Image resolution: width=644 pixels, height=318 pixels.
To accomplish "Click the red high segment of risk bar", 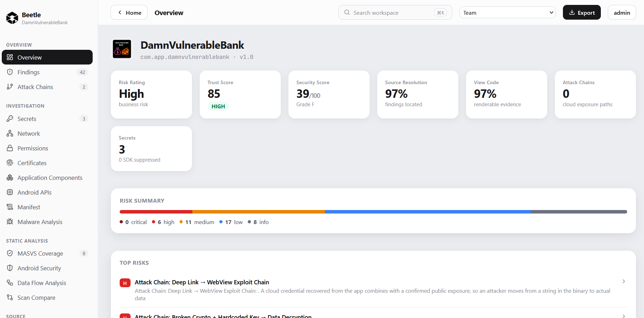I will [x=156, y=212].
